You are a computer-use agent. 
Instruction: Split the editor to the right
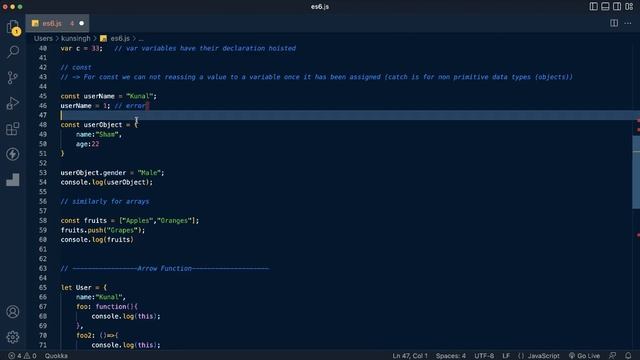(614, 23)
